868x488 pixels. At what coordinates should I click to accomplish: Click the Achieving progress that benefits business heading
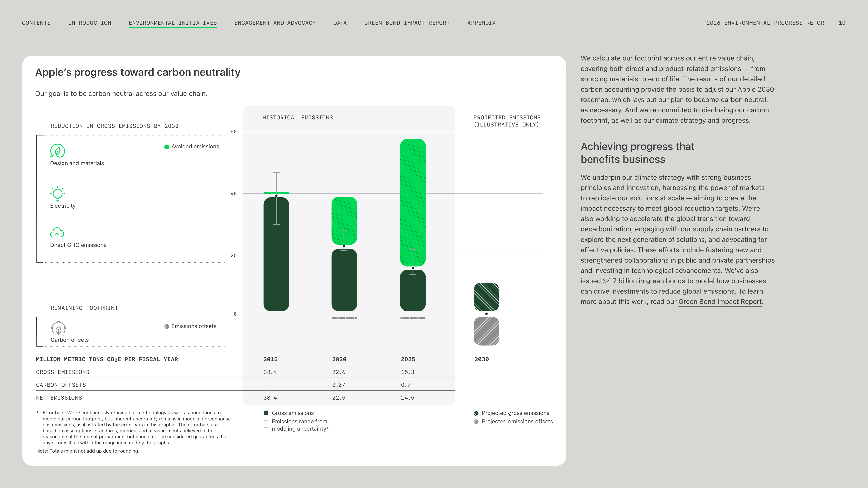pyautogui.click(x=638, y=153)
